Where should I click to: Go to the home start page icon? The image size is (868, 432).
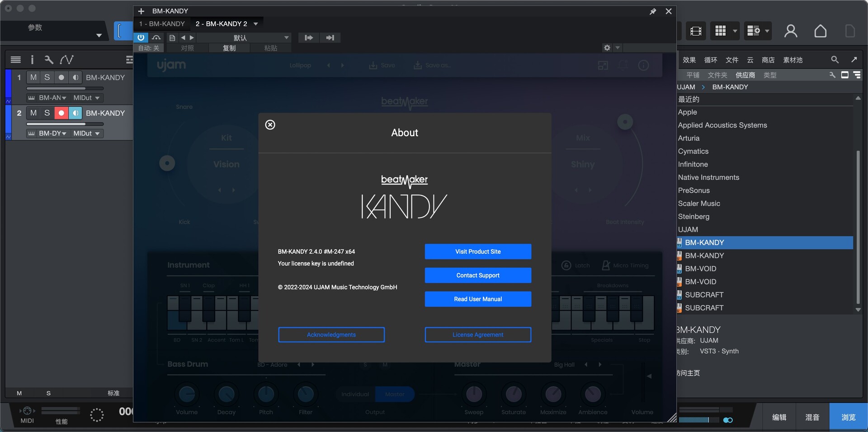pos(821,31)
